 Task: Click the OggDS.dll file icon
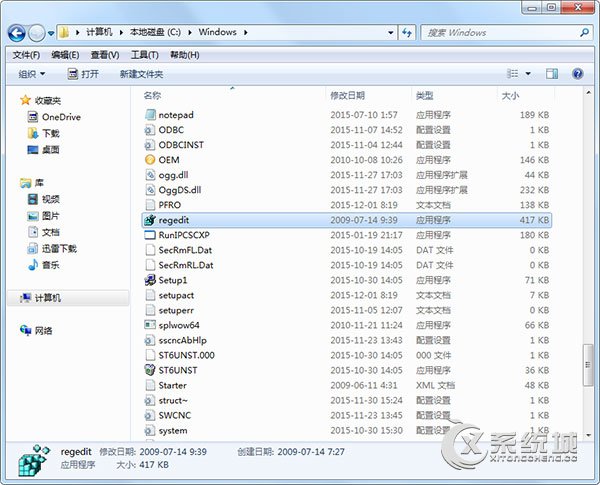(x=150, y=190)
